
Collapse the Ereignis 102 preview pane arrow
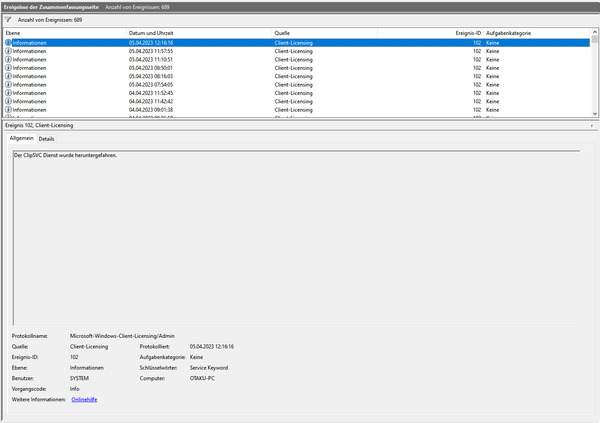click(x=592, y=126)
